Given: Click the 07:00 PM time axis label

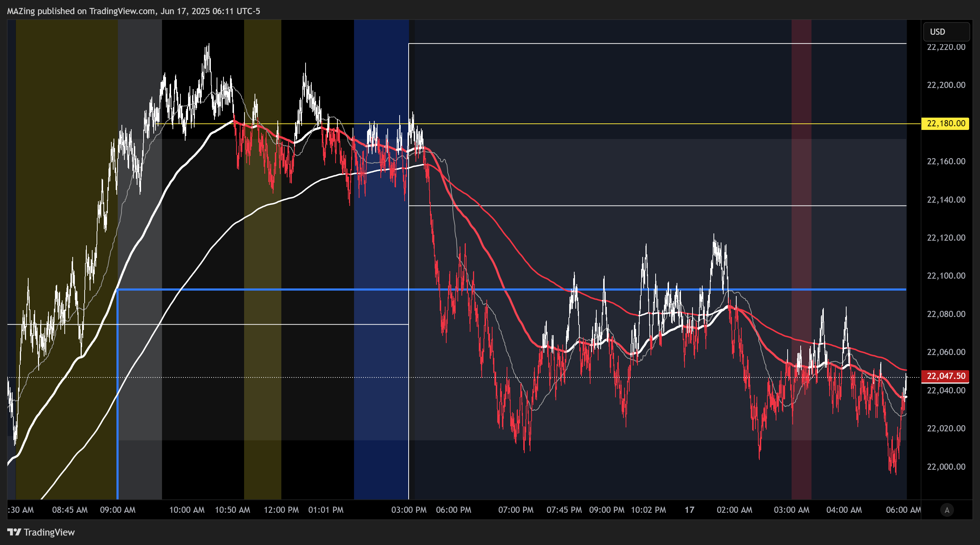Looking at the screenshot, I should point(516,510).
